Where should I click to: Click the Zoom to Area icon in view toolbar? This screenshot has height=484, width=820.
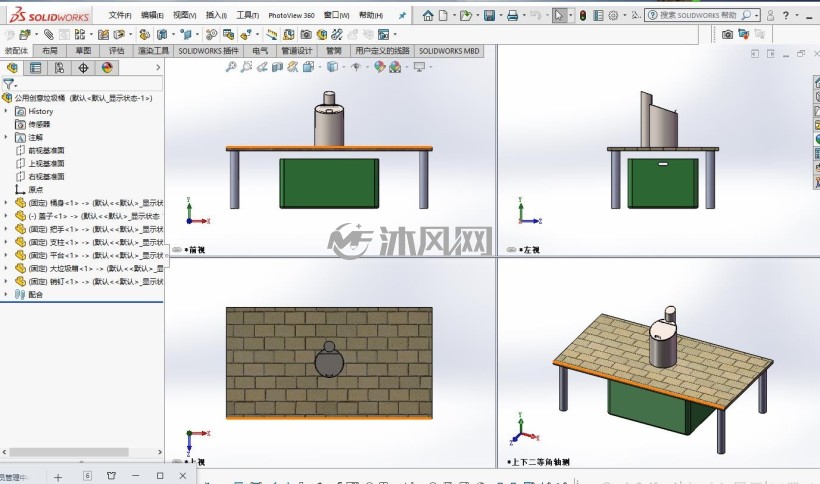point(246,67)
